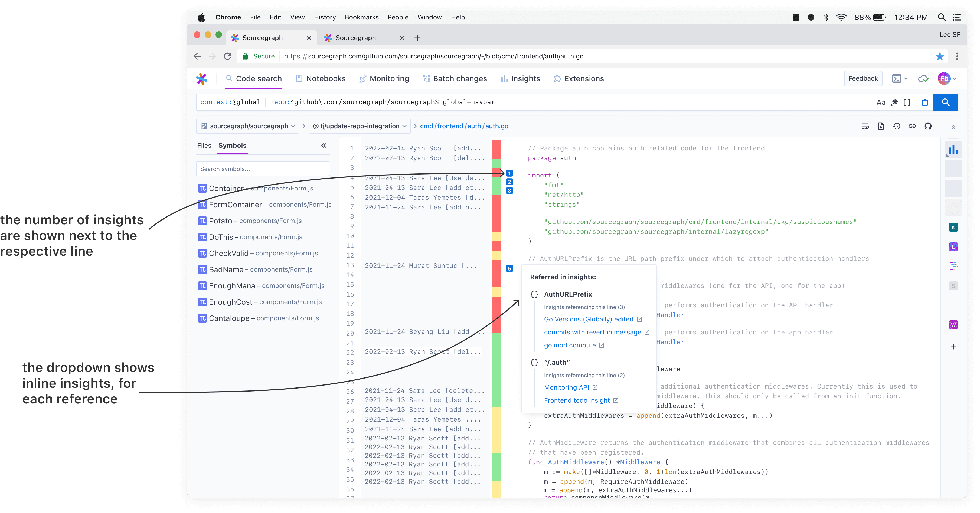
Task: View file on GitHub via octocat icon
Action: [928, 126]
